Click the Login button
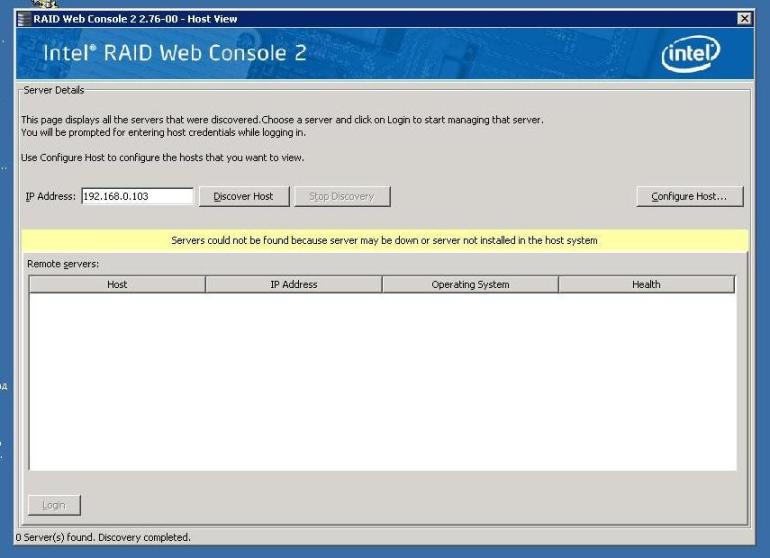770x558 pixels. (x=54, y=505)
